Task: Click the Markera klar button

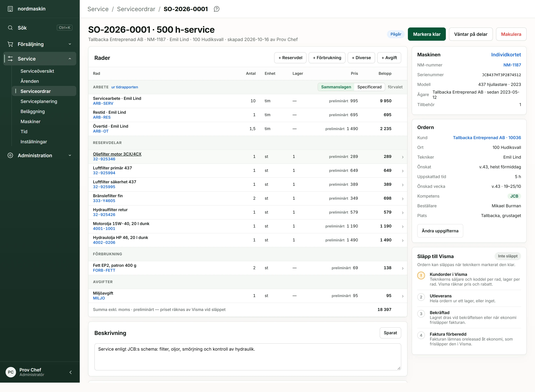Action: [x=427, y=34]
